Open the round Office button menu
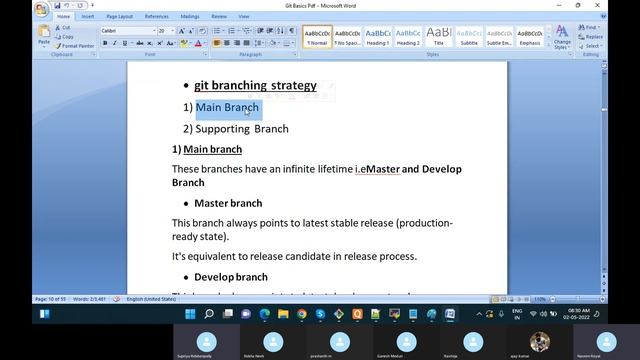 click(41, 9)
